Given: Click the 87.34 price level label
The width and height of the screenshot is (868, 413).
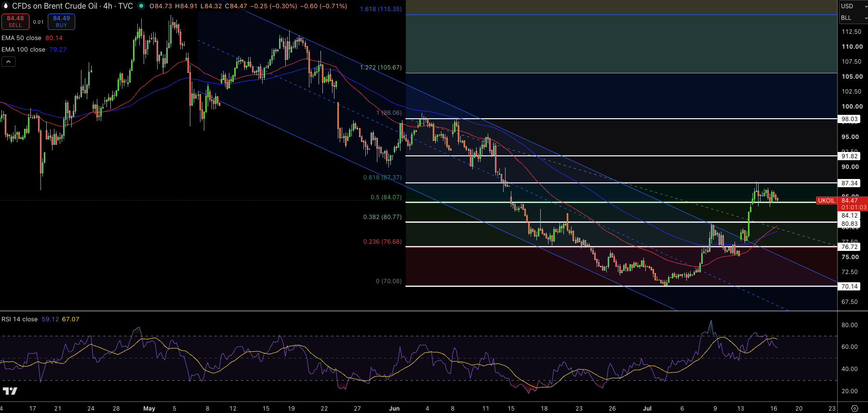Looking at the screenshot, I should pyautogui.click(x=849, y=183).
